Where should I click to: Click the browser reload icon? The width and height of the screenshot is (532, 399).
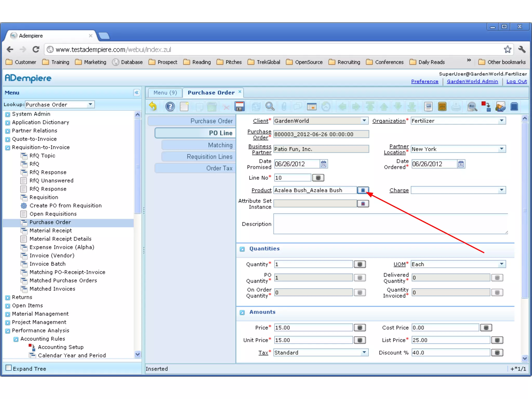point(36,49)
